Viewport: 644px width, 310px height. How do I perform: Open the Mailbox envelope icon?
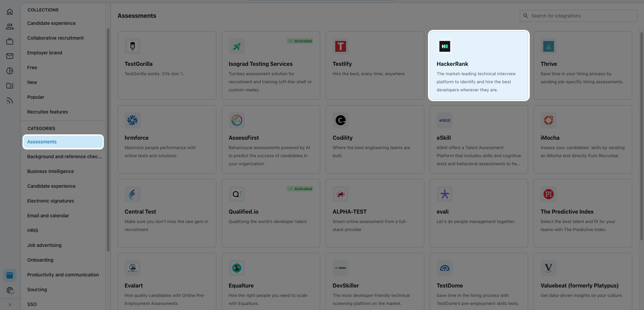(10, 56)
